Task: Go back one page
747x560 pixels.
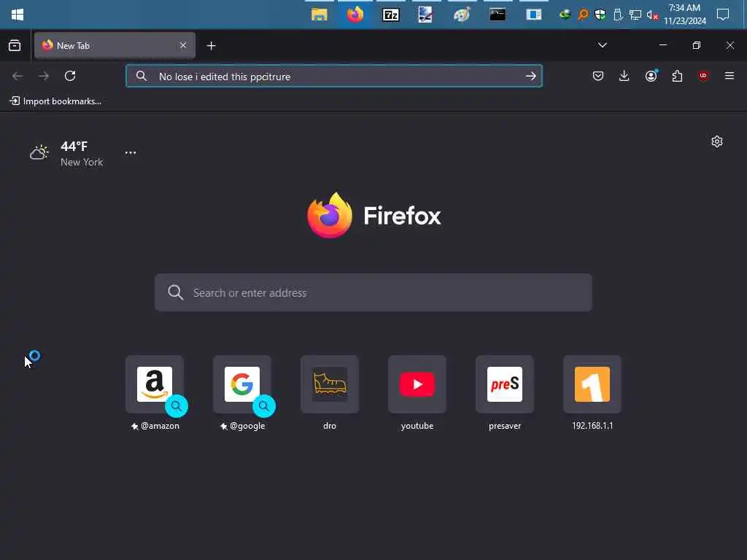Action: [18, 76]
